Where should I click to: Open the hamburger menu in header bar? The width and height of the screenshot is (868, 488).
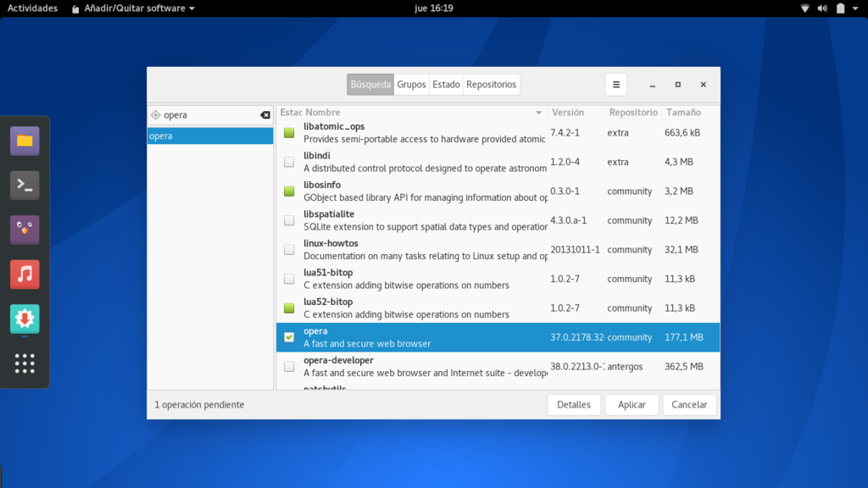[616, 85]
